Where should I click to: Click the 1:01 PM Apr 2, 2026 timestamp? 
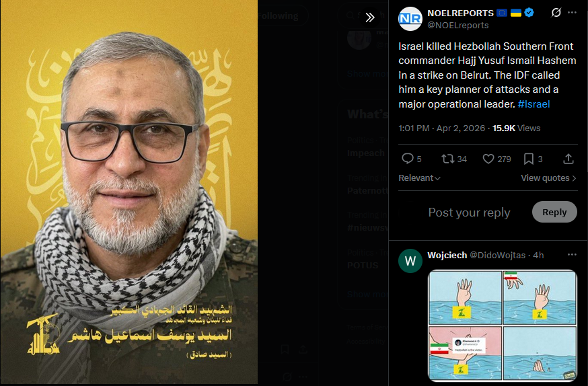(442, 128)
